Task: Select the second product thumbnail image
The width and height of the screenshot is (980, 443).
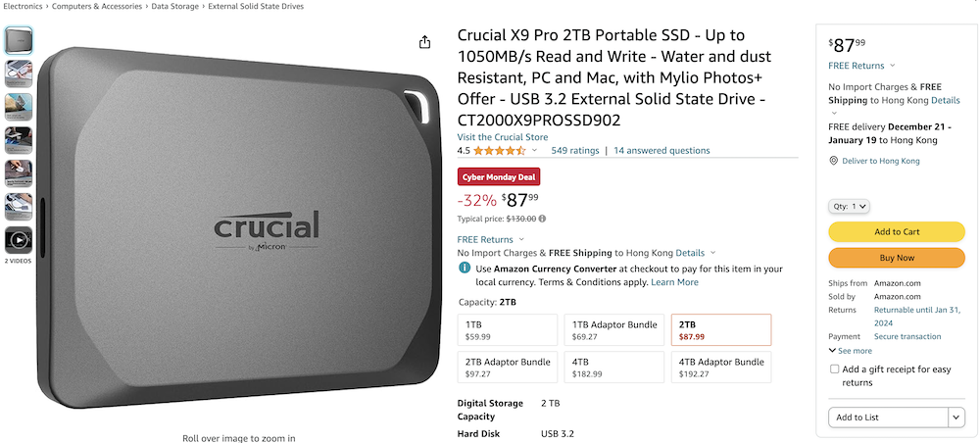Action: 19,74
